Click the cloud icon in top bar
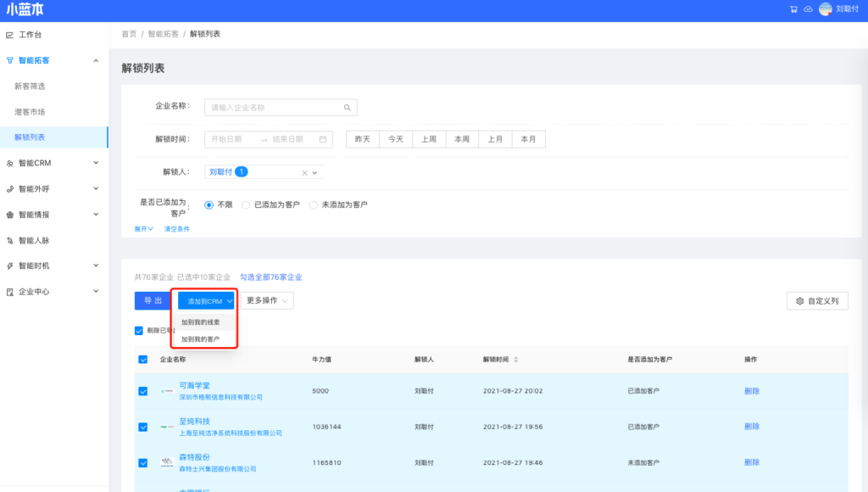The height and width of the screenshot is (492, 868). click(x=808, y=9)
